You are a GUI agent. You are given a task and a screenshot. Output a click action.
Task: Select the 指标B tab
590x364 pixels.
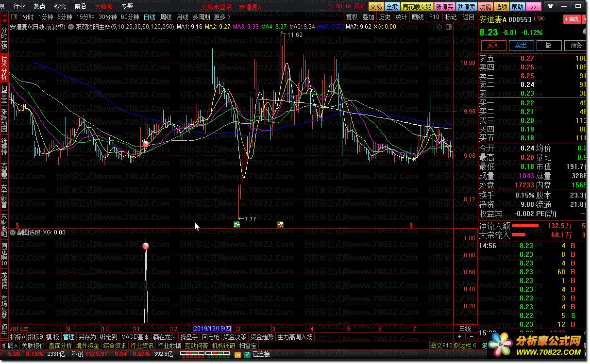(x=35, y=337)
